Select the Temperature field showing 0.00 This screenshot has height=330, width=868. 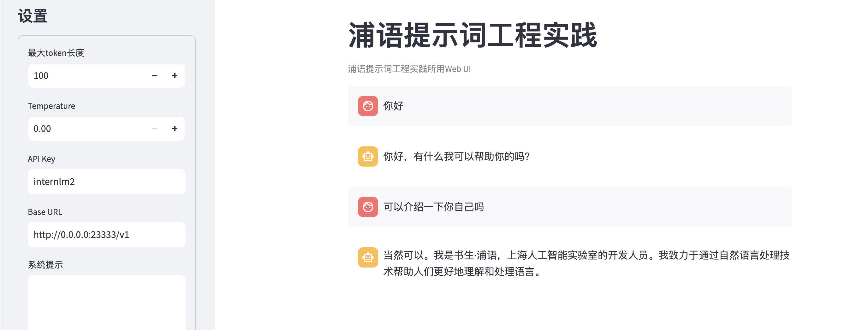tap(88, 129)
